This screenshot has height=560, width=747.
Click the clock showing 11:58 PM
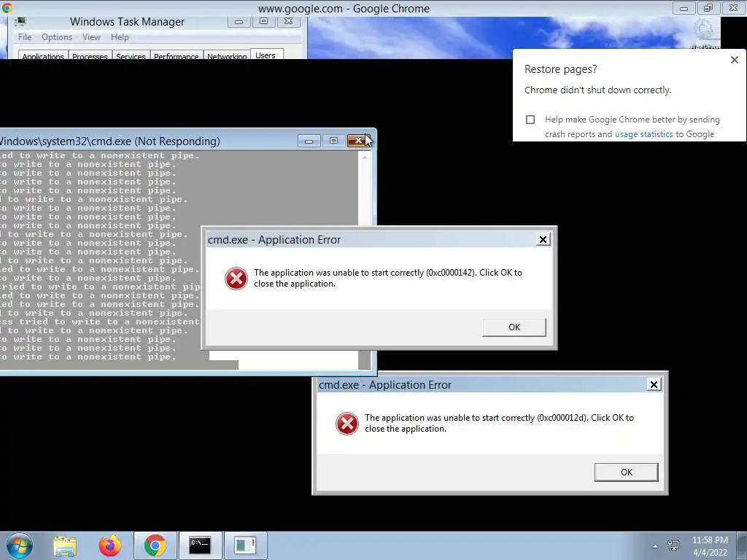tap(710, 540)
